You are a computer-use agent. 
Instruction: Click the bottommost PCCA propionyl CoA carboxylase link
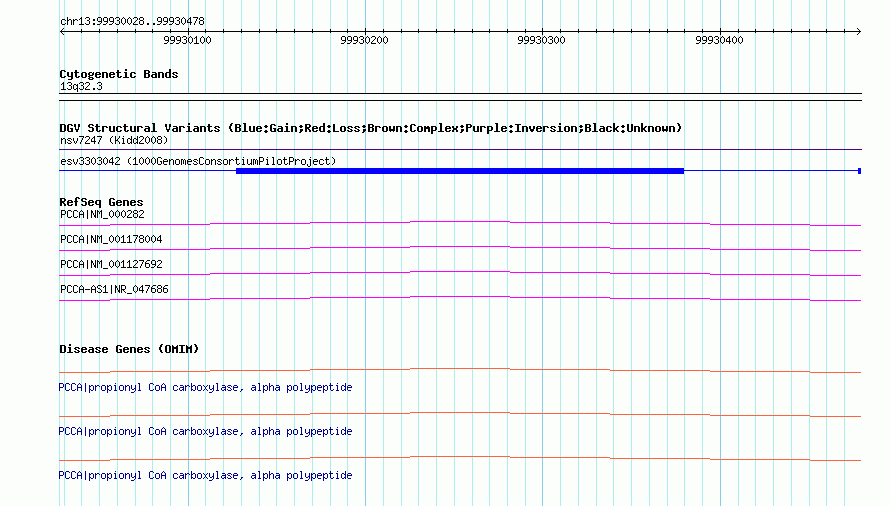(205, 475)
